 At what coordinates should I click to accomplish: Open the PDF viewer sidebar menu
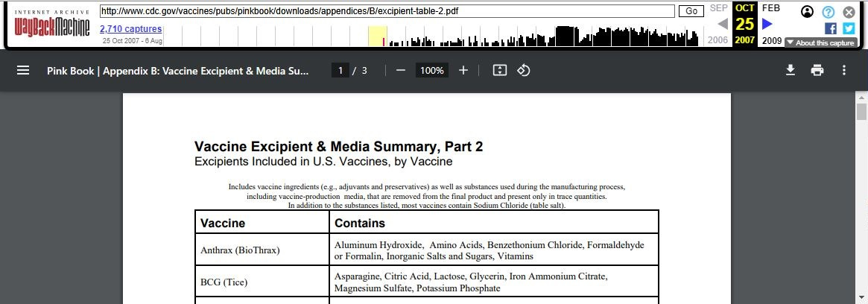pyautogui.click(x=22, y=70)
